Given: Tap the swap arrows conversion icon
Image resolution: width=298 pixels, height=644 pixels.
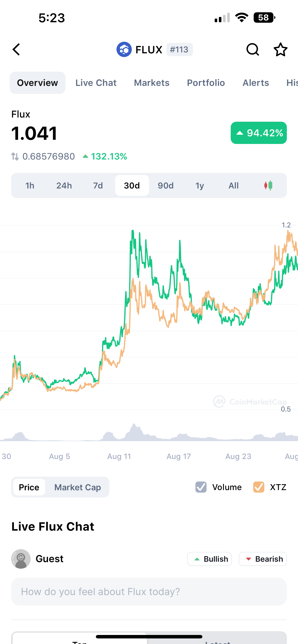Looking at the screenshot, I should point(15,156).
